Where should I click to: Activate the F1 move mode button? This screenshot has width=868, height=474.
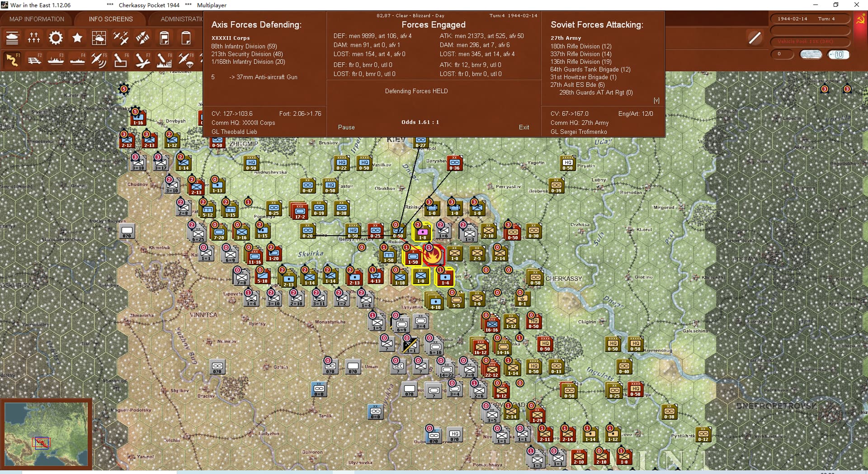pos(12,60)
